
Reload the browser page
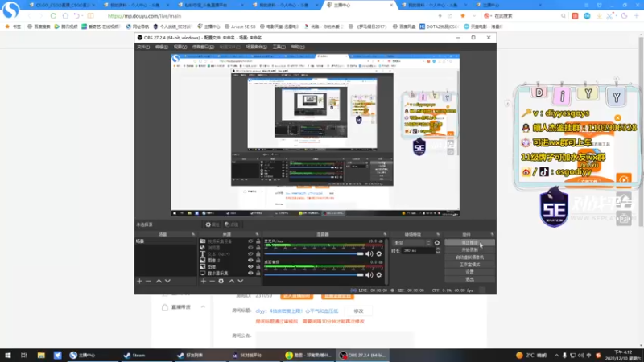[53, 15]
